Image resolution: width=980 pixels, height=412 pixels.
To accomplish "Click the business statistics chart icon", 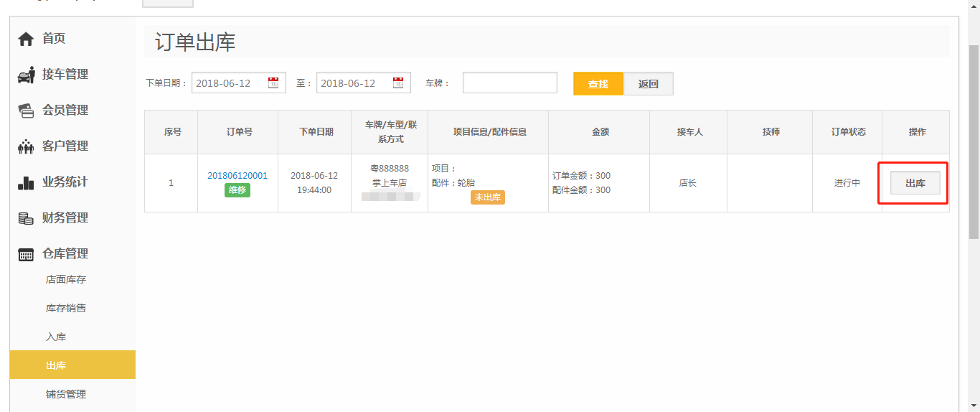I will tap(26, 182).
